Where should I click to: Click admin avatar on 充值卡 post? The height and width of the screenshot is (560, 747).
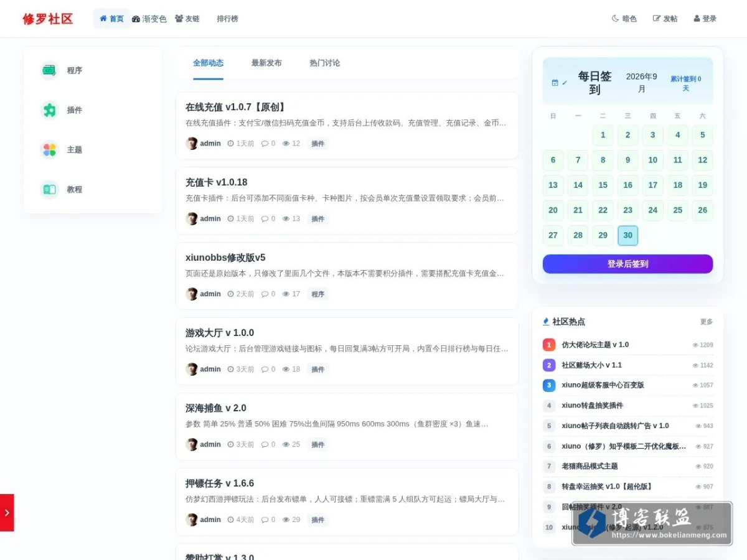[192, 219]
